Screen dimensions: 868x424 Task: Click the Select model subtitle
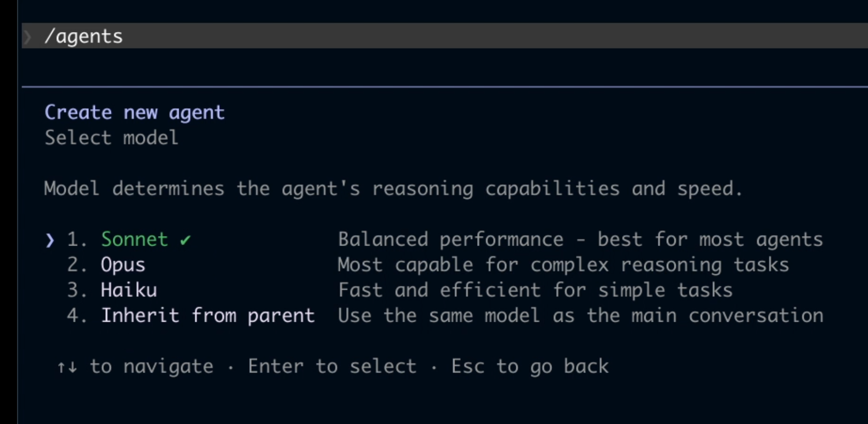(111, 138)
